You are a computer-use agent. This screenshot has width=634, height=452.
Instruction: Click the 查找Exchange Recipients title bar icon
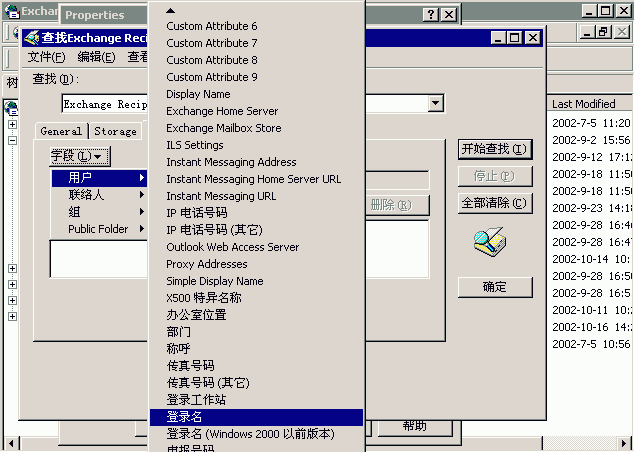point(32,38)
